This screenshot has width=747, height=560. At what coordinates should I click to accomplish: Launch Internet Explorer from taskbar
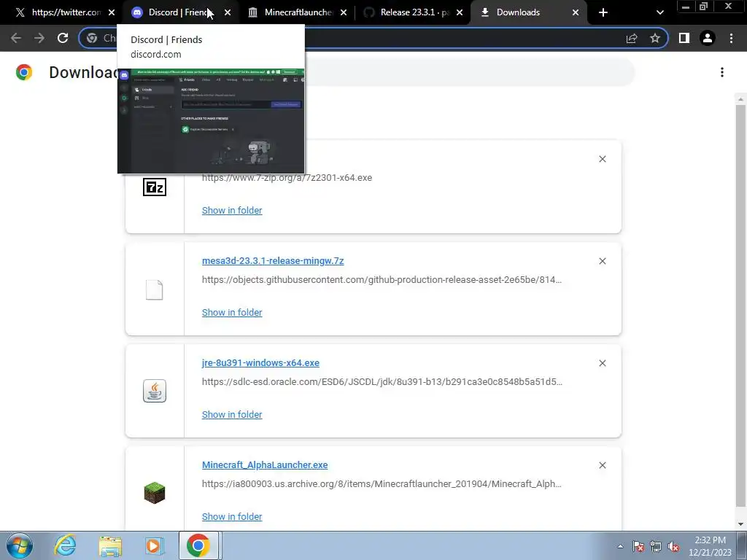(x=65, y=545)
